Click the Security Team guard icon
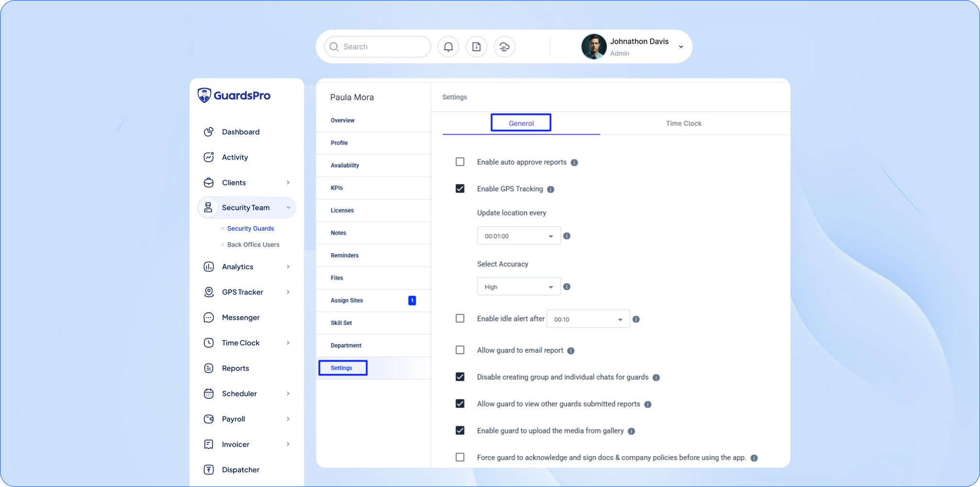This screenshot has width=980, height=487. point(208,207)
